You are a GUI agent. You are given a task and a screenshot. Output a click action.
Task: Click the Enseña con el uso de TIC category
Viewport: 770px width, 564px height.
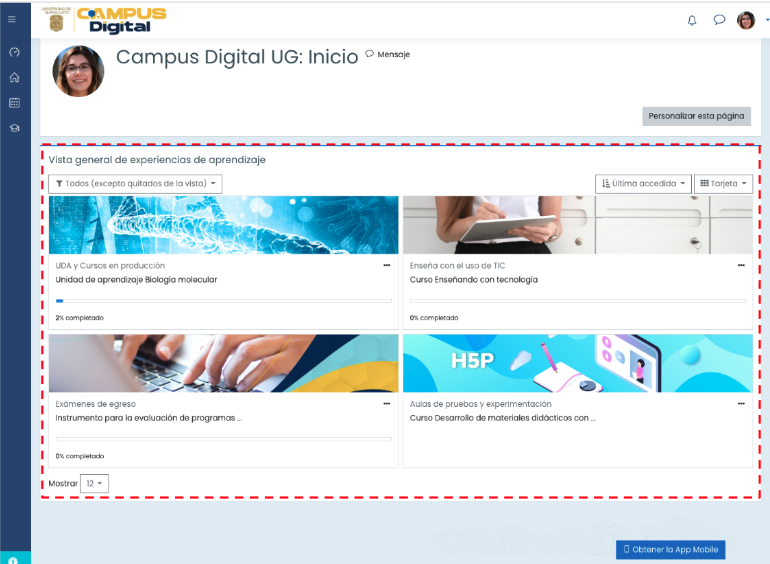pyautogui.click(x=457, y=266)
